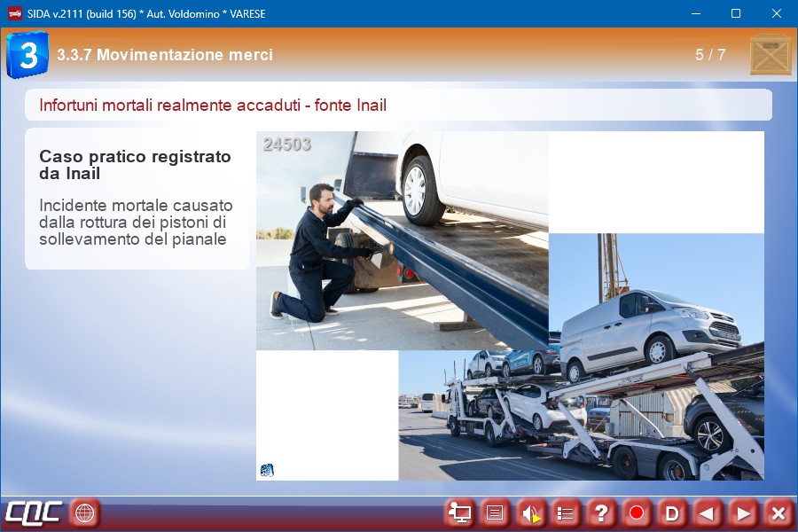Open the text notes page icon

tap(495, 512)
